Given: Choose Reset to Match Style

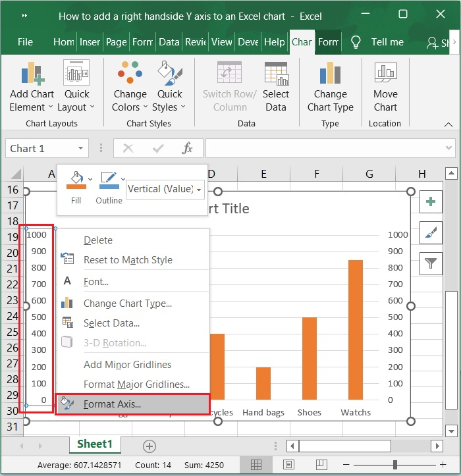Looking at the screenshot, I should [x=134, y=260].
